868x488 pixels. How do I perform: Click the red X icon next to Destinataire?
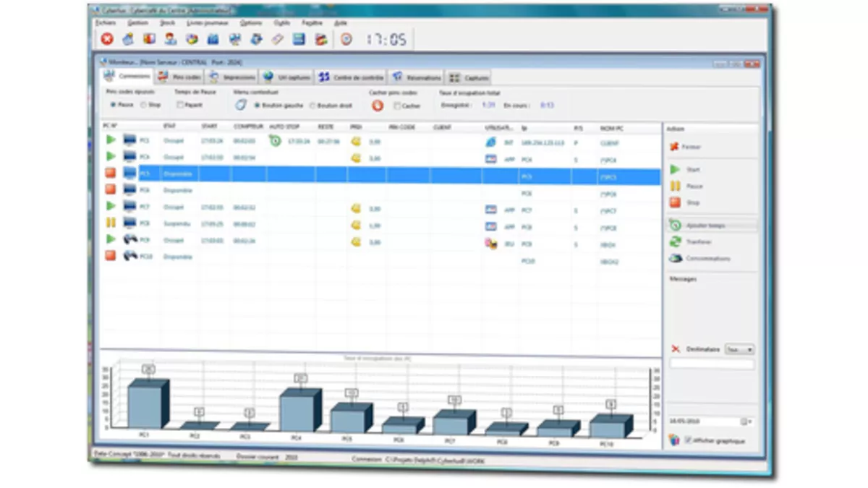[676, 348]
